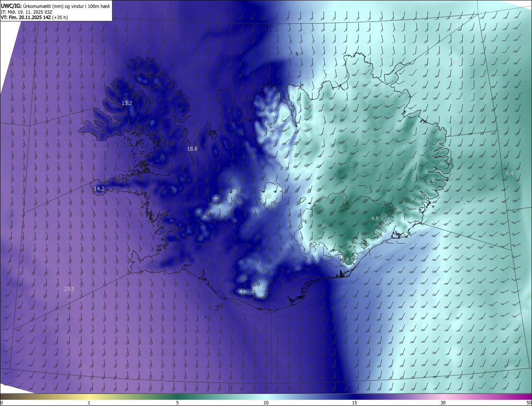Image resolution: width=532 pixels, height=406 pixels.
Task: Click the colorbar tick label 50
Action: tap(529, 403)
